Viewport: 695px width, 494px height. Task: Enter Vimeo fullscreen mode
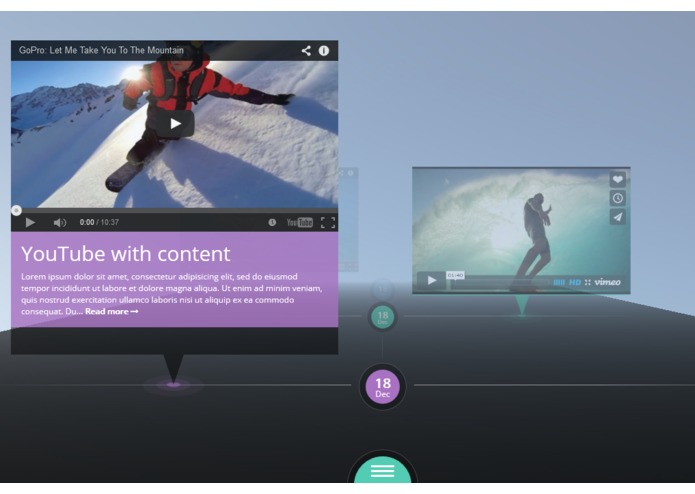(x=588, y=282)
